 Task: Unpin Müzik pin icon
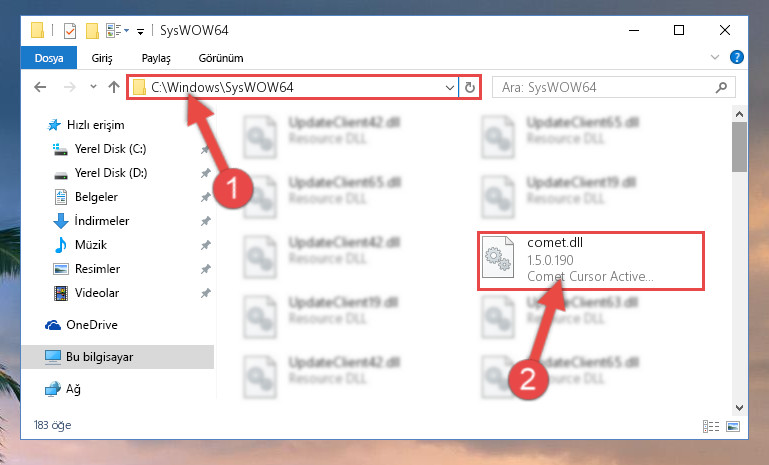click(x=205, y=245)
